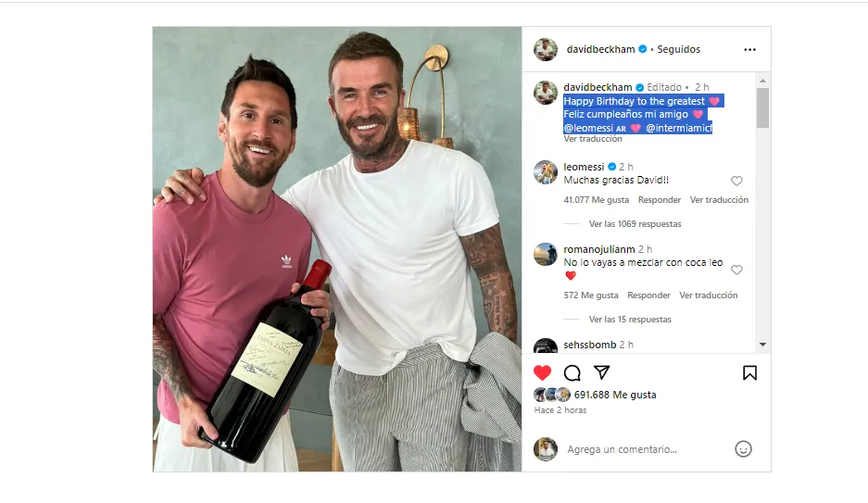Focus the Agrega un comentario field
The image size is (868, 503).
coord(642,449)
